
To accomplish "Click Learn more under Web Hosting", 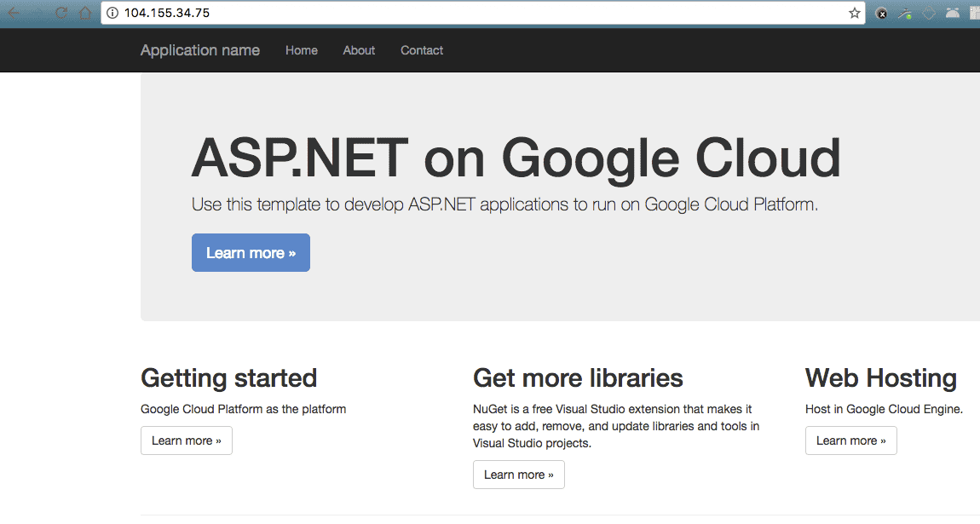I will (850, 441).
